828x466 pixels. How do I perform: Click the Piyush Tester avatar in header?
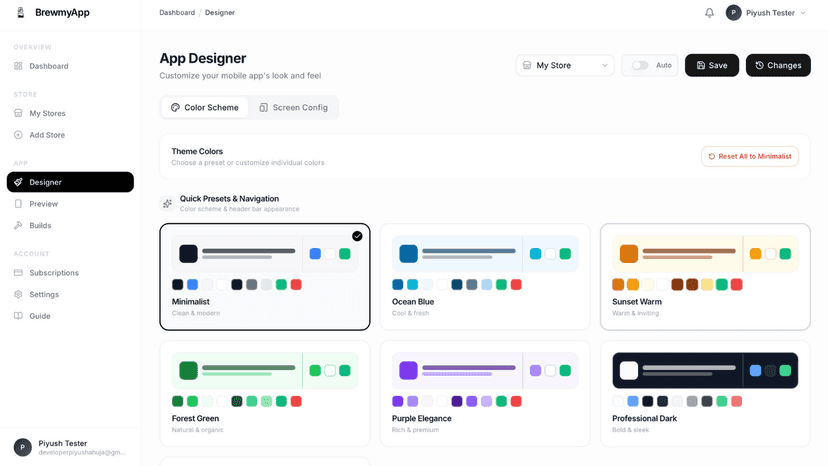coord(733,13)
